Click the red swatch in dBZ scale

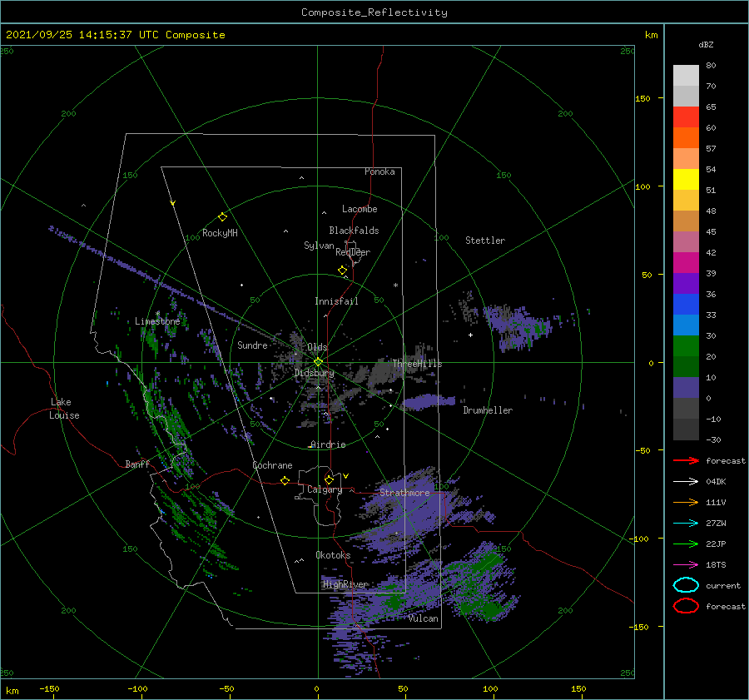point(686,117)
